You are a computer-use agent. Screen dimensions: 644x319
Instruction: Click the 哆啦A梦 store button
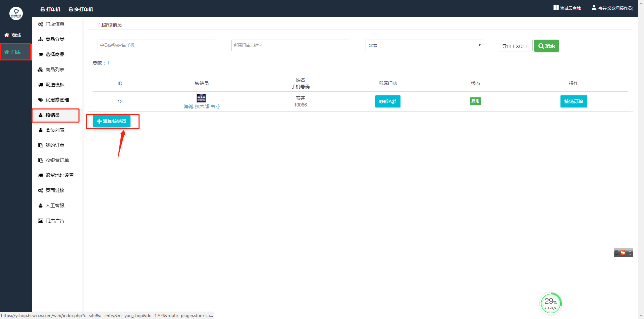[388, 101]
